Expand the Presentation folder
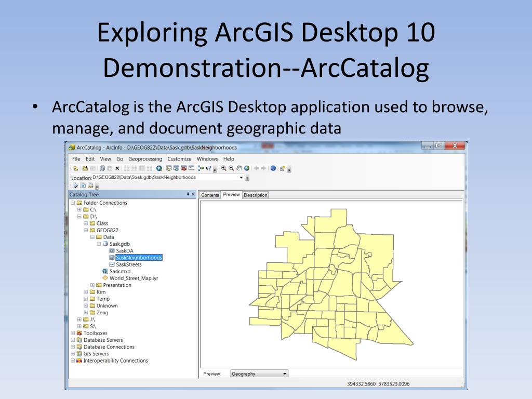Viewport: 532px width, 399px height. [x=92, y=285]
